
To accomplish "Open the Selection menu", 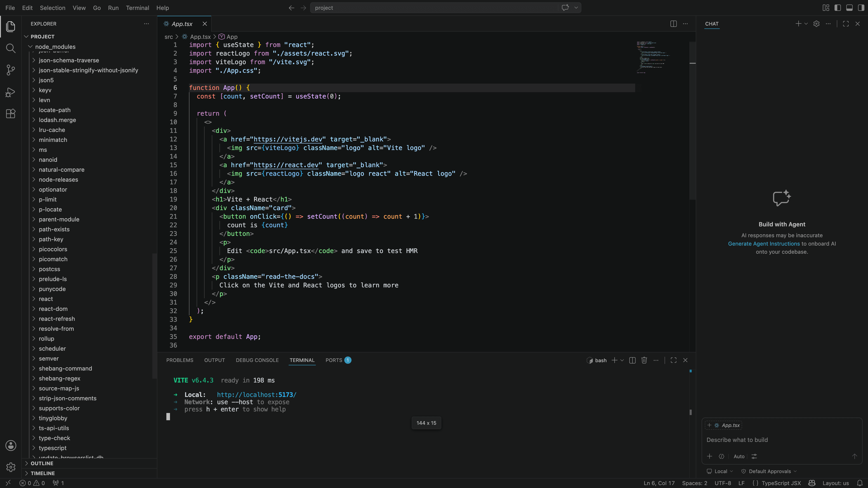I will [x=53, y=8].
